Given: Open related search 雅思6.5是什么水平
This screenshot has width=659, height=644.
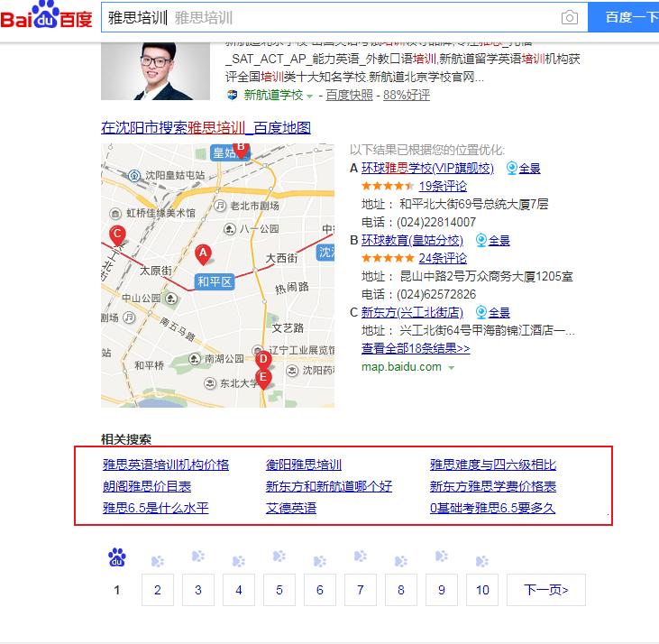Looking at the screenshot, I should [155, 508].
